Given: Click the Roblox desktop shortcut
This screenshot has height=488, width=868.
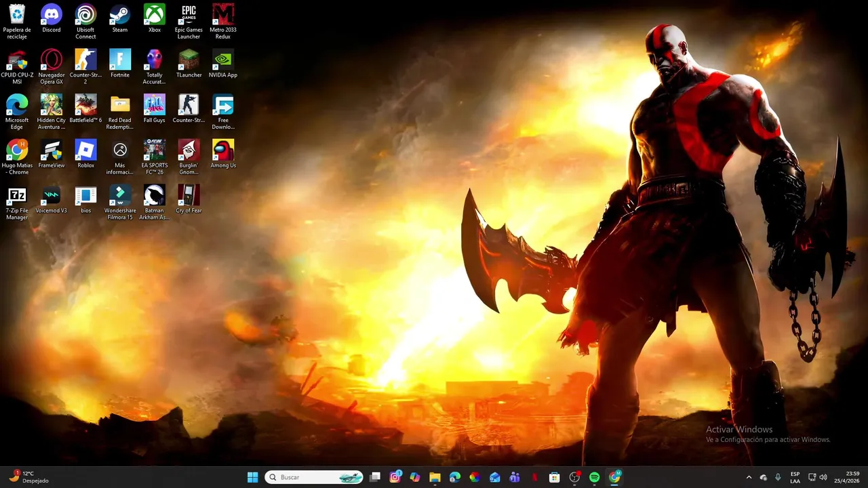Looking at the screenshot, I should (85, 155).
